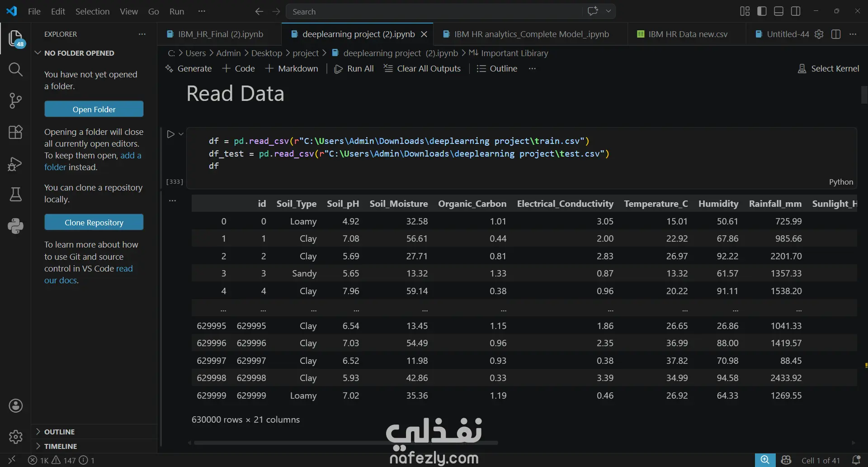Toggle the secondary side bar

point(796,11)
